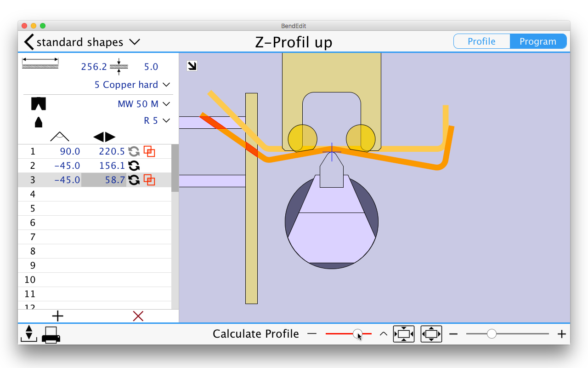Screen dimensions: 588x368
Task: Click the printer icon
Action: pos(51,334)
